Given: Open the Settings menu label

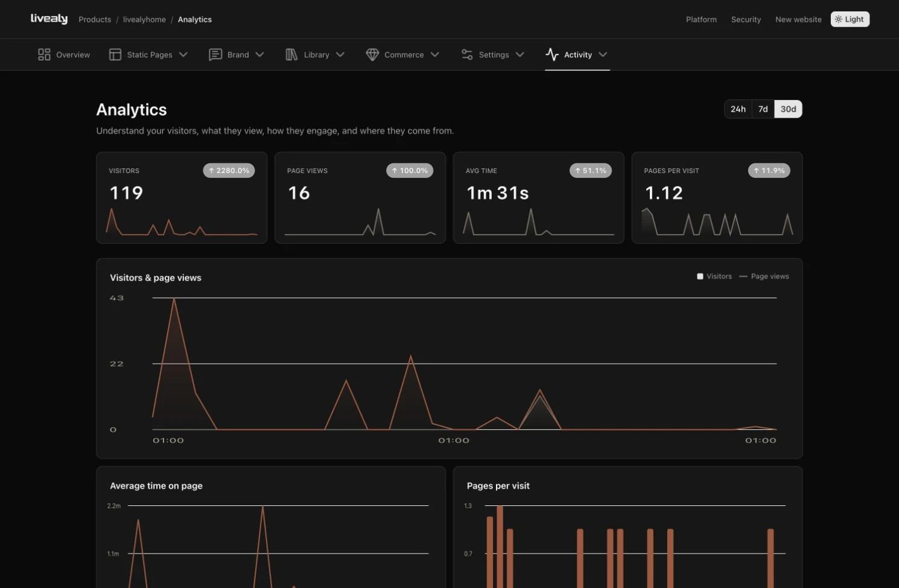Looking at the screenshot, I should tap(494, 55).
